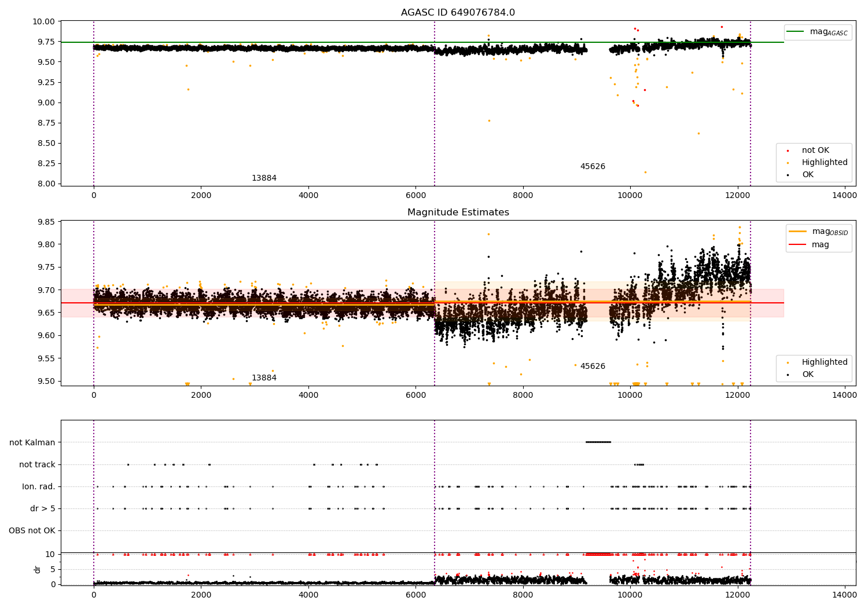This screenshot has width=868, height=608.
Task: Click 'OK' legend entry in middle plot
Action: coord(807,375)
